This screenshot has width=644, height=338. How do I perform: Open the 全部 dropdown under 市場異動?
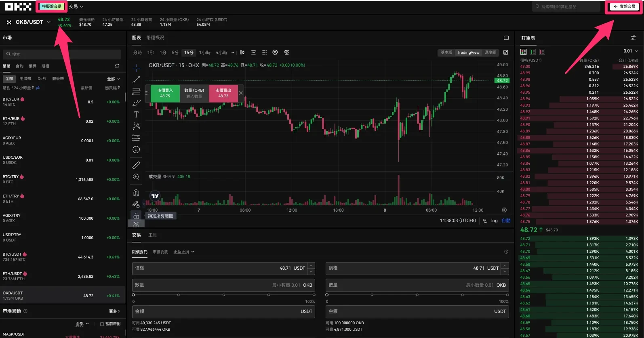pos(82,324)
